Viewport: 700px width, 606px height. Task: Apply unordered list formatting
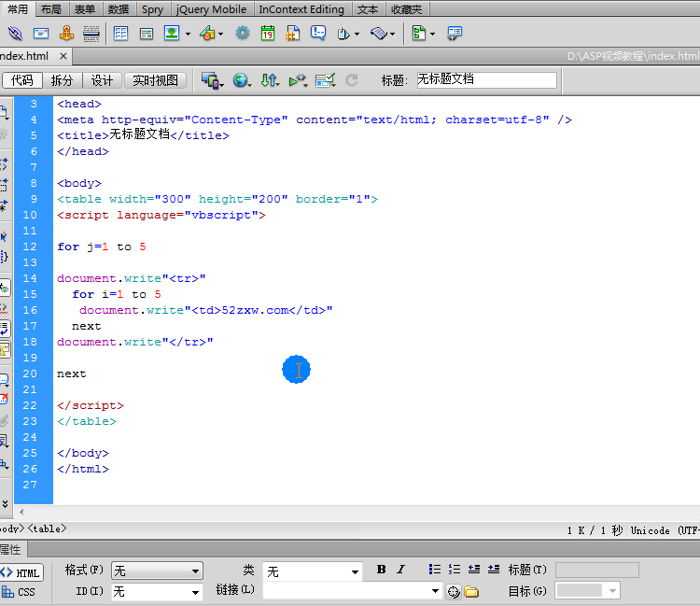434,569
